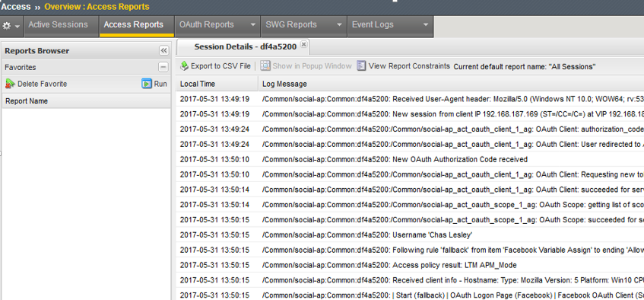Click the Overview : Access Reports breadcrumb
Screen dimensions: 644x300
click(97, 7)
